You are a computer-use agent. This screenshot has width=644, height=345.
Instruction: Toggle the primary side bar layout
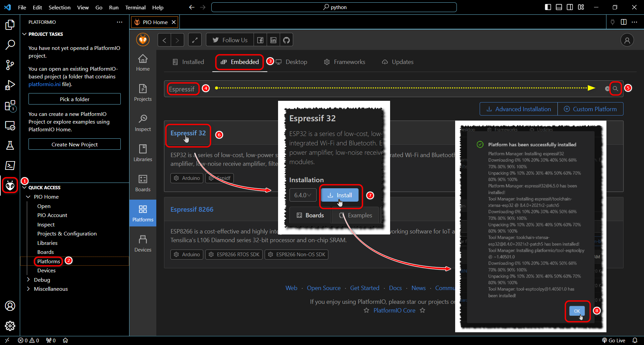(548, 7)
